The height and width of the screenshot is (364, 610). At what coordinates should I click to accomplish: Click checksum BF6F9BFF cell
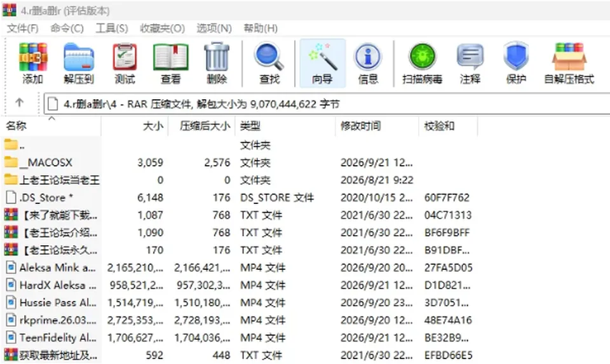pyautogui.click(x=447, y=233)
